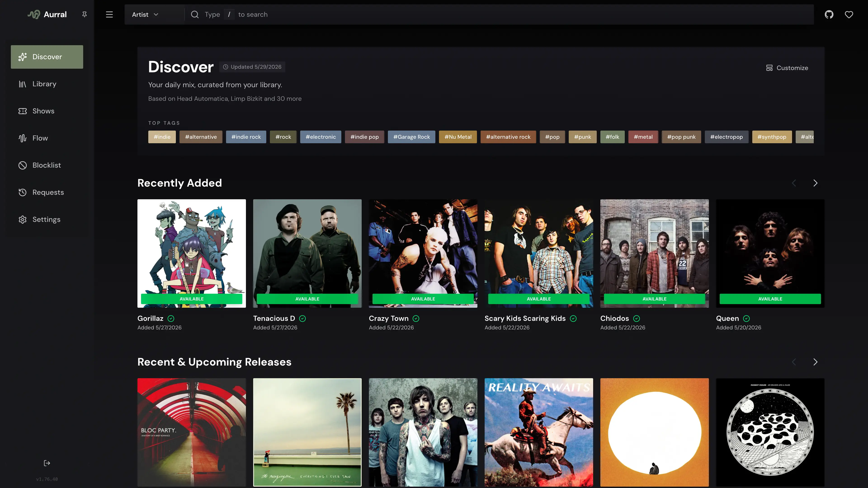Open the Queen artist image
Screen dimensions: 868x488
coord(770,253)
